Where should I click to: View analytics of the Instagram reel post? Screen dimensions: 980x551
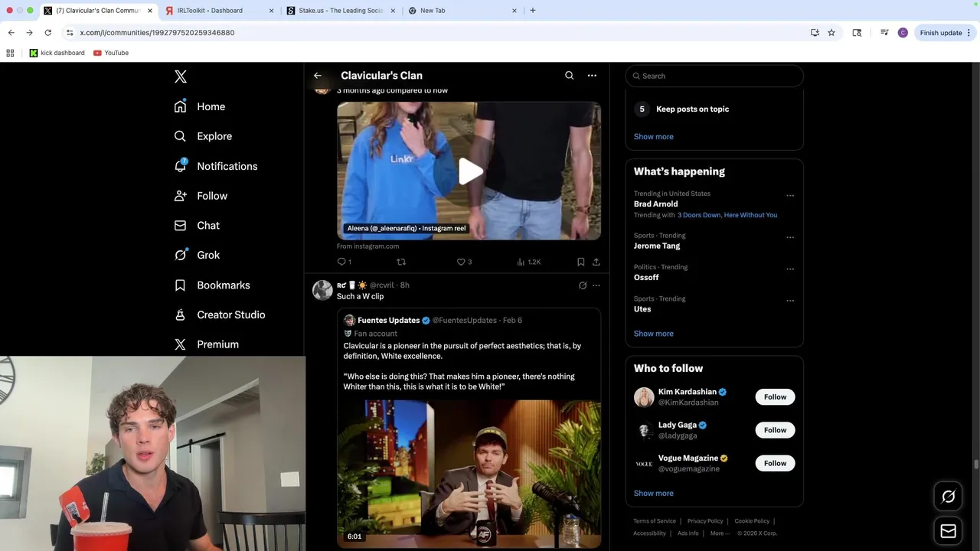pyautogui.click(x=528, y=262)
